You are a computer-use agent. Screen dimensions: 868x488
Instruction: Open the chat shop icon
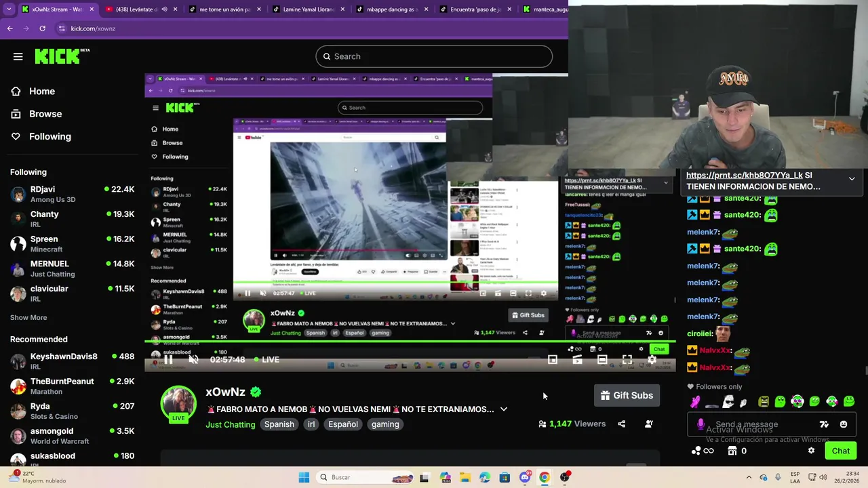732,451
